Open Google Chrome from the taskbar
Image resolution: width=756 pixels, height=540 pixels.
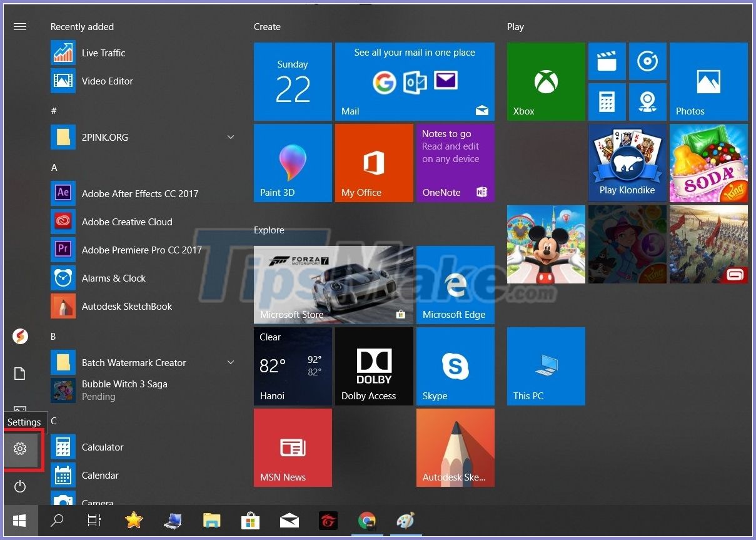tap(367, 521)
